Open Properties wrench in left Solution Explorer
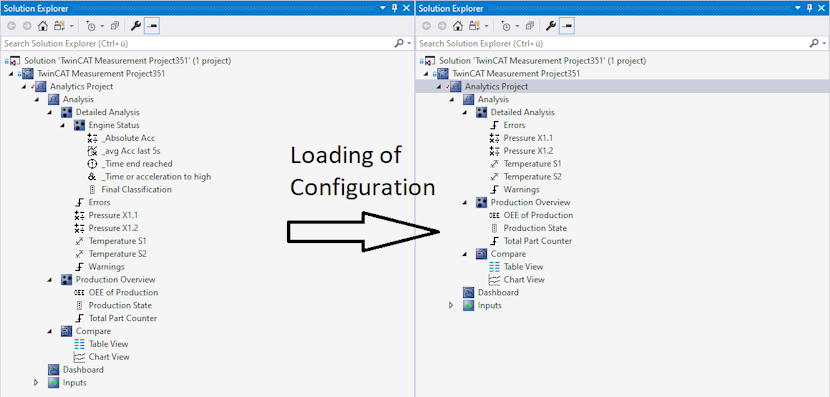830x397 pixels. click(x=136, y=25)
